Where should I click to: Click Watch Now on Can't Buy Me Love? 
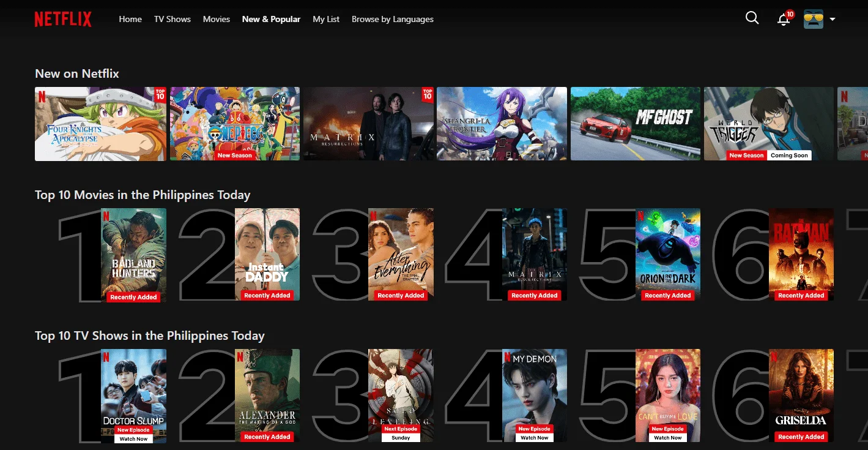[668, 438]
